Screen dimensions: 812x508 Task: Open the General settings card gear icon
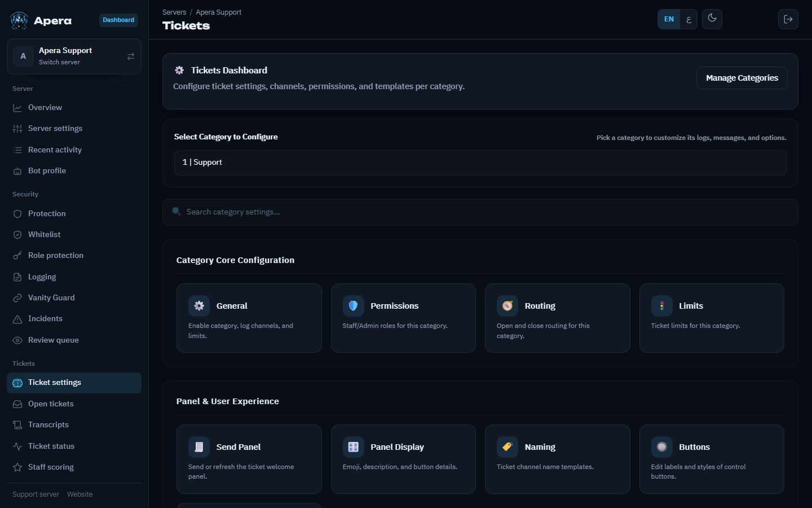point(199,306)
